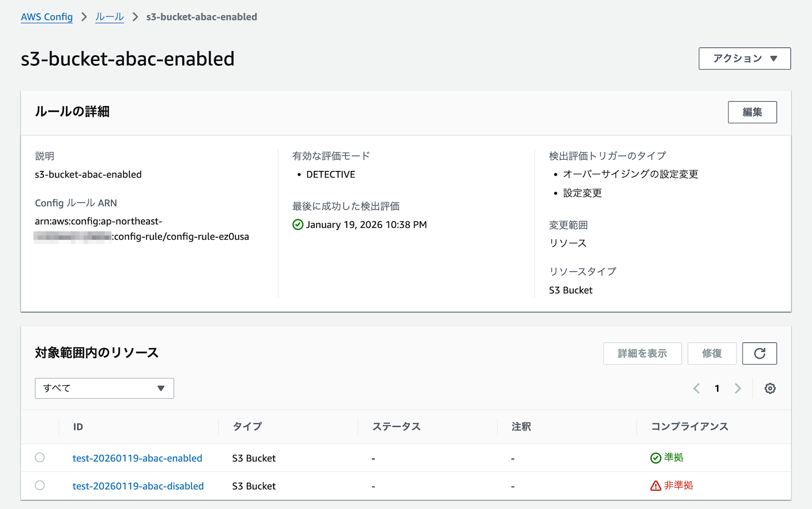Click the refresh resources icon button

click(759, 353)
